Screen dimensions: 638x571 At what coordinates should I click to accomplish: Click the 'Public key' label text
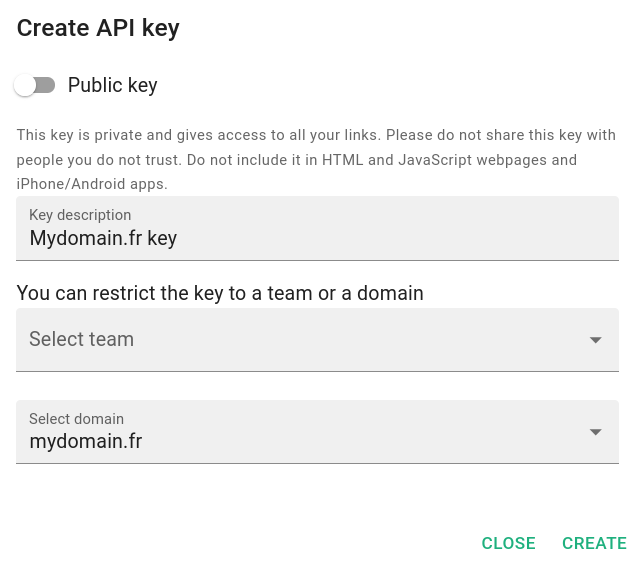point(112,86)
